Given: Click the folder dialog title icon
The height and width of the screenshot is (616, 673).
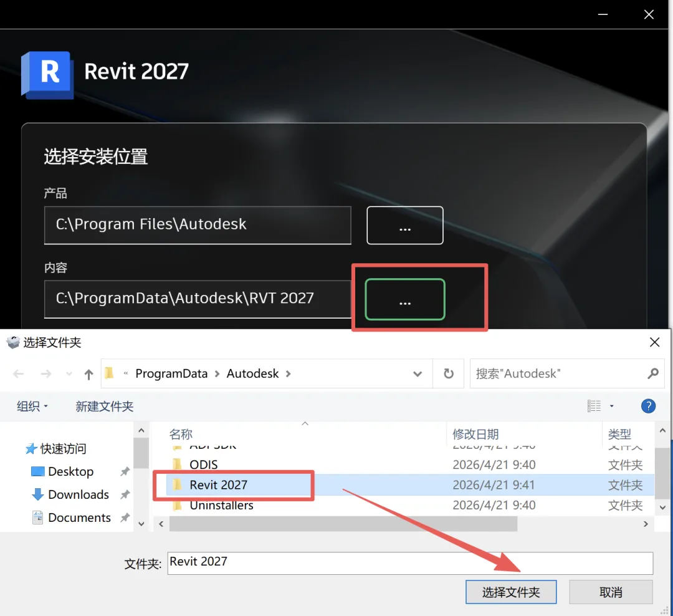Looking at the screenshot, I should tap(13, 342).
